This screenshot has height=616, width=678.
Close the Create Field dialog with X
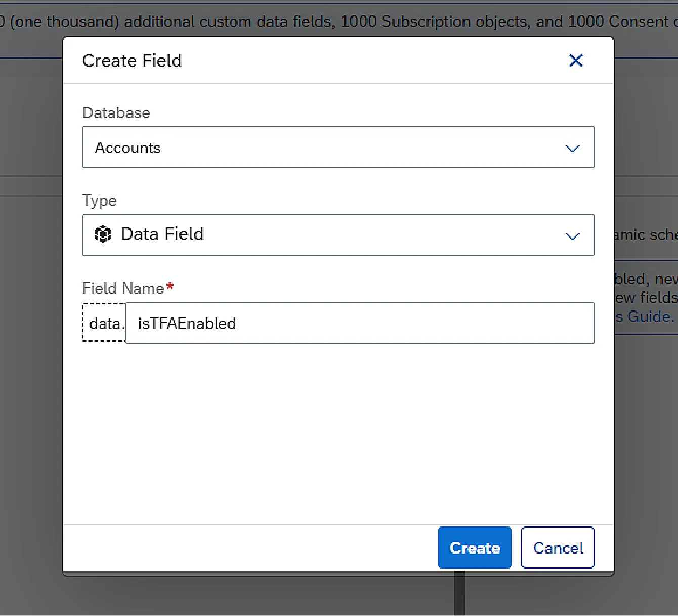[576, 61]
